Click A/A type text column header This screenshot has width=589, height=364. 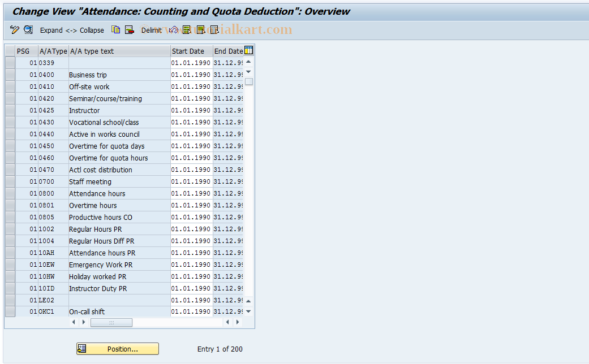coord(119,51)
